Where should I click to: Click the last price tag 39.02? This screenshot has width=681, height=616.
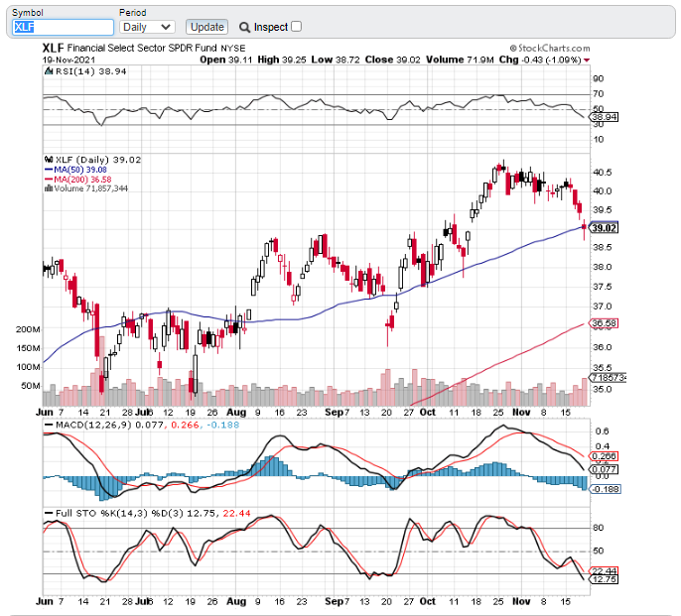point(605,228)
